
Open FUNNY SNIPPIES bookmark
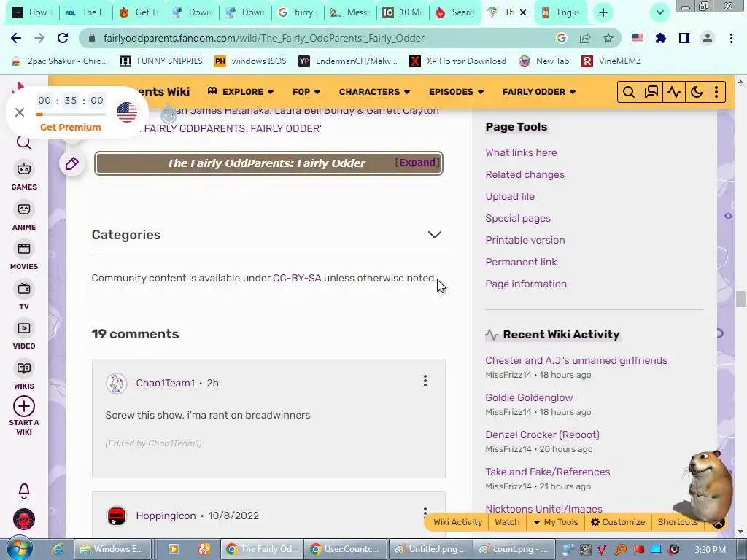161,61
